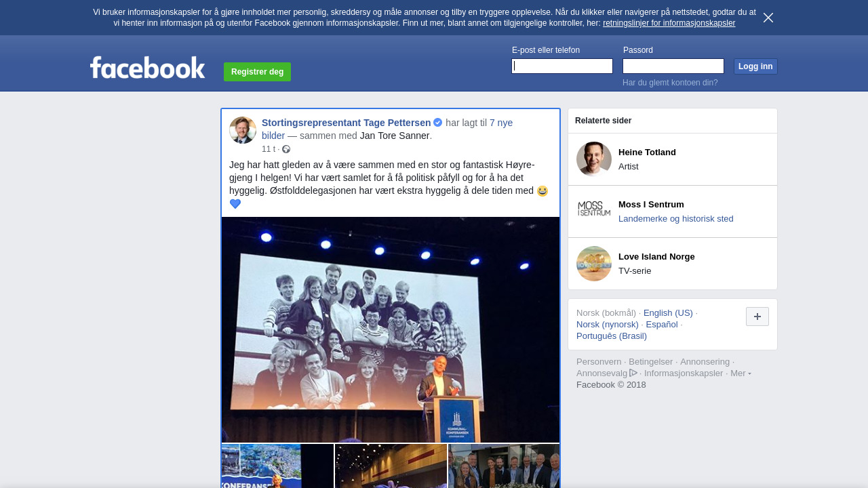Open Tage Pettersen's profile picture
This screenshot has height=488, width=868.
pos(243,130)
